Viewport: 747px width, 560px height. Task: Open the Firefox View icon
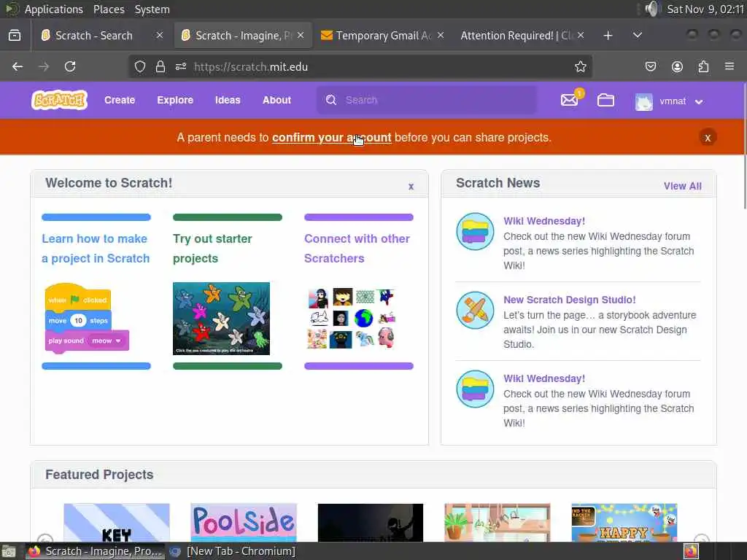click(x=15, y=36)
